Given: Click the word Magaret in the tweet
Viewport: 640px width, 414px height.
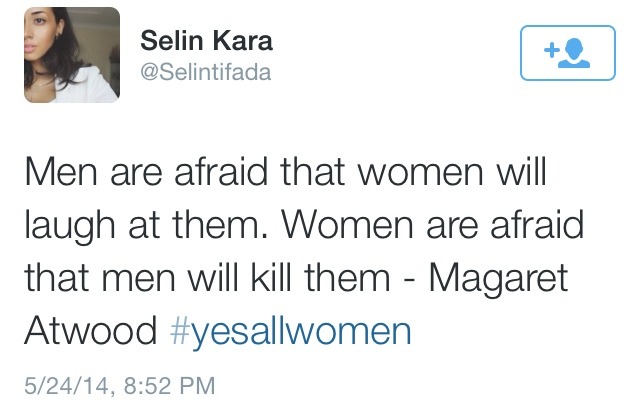Looking at the screenshot, I should click(498, 278).
